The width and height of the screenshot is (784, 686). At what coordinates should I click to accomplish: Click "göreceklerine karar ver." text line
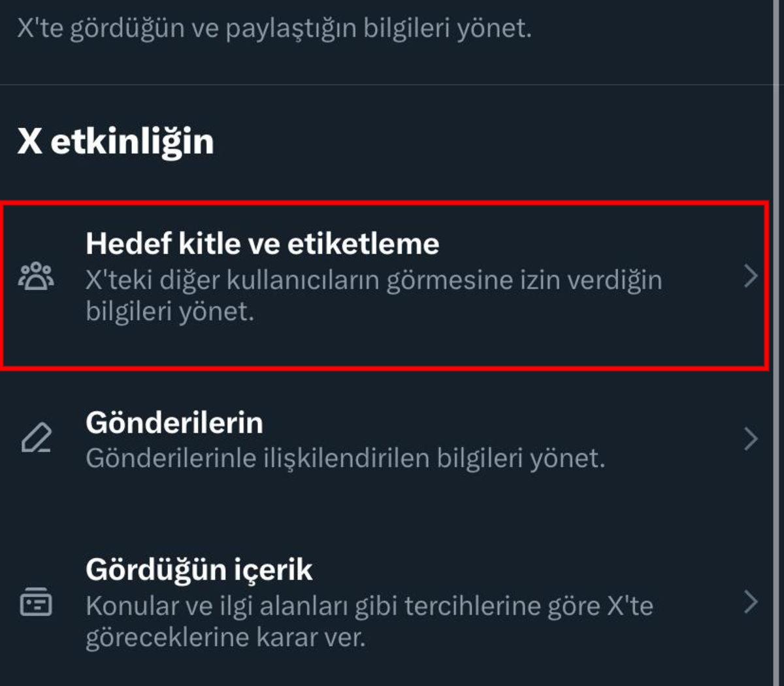coord(225,637)
